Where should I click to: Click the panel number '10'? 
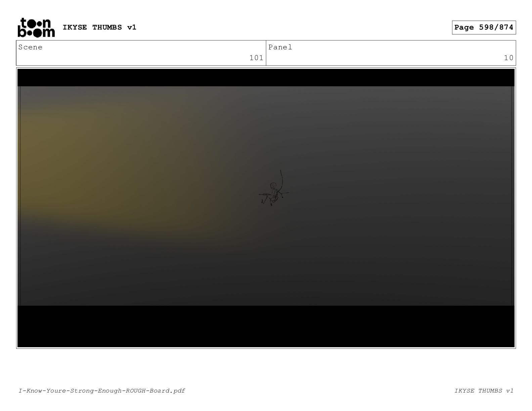point(508,58)
